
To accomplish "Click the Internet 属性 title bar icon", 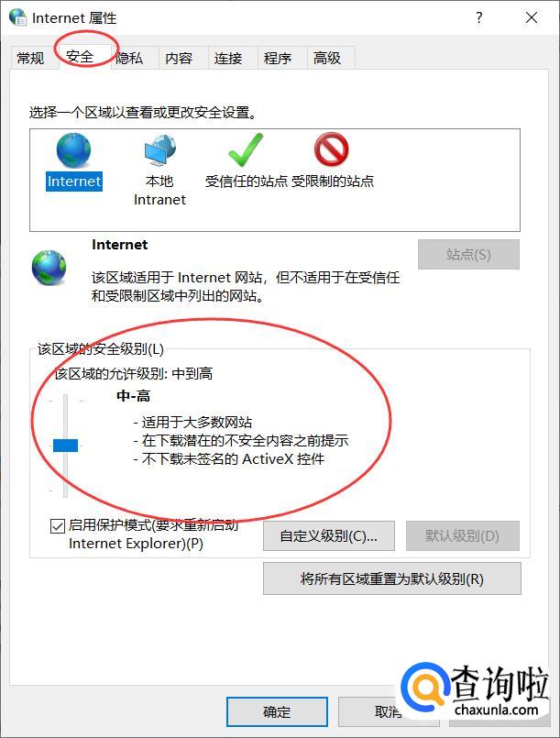I will pyautogui.click(x=18, y=18).
